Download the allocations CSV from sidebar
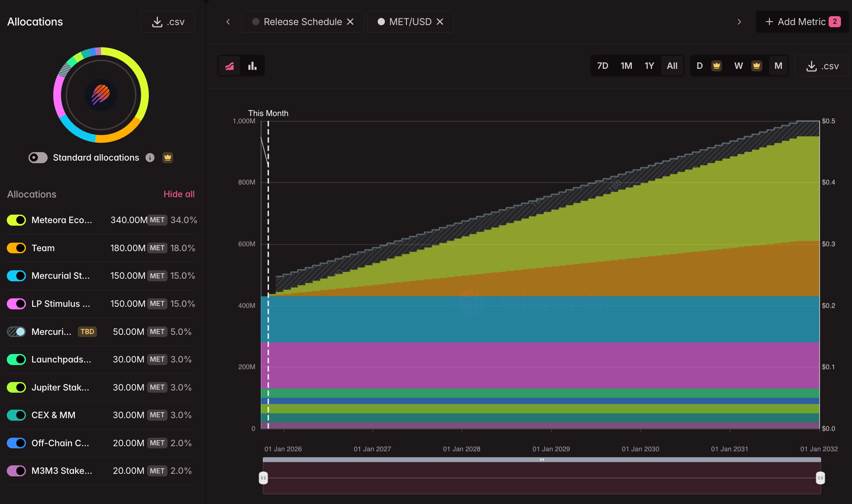Viewport: 852px width, 504px height. point(168,22)
